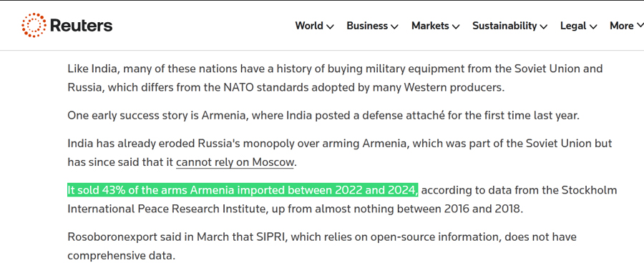The image size is (644, 278).
Task: Open the Sustainability section label
Action: coord(504,26)
